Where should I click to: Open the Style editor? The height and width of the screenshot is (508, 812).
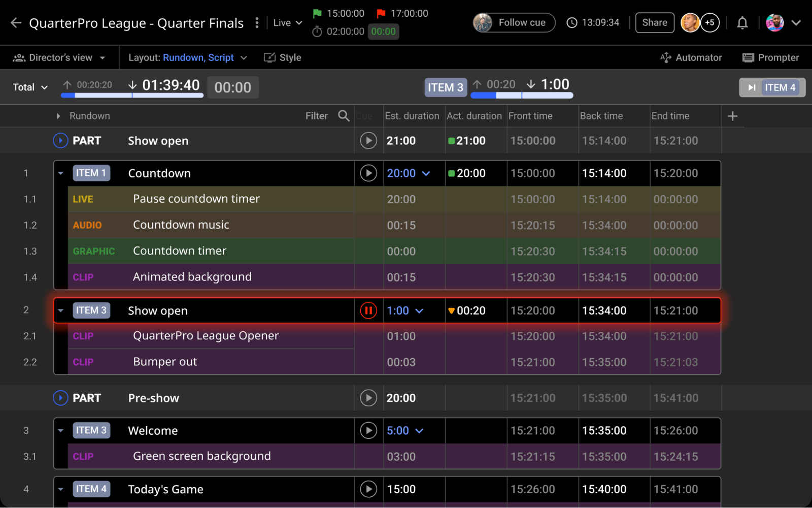[283, 57]
